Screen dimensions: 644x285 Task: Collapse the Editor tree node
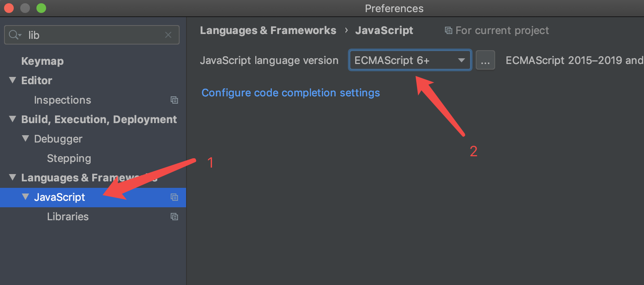coord(13,80)
